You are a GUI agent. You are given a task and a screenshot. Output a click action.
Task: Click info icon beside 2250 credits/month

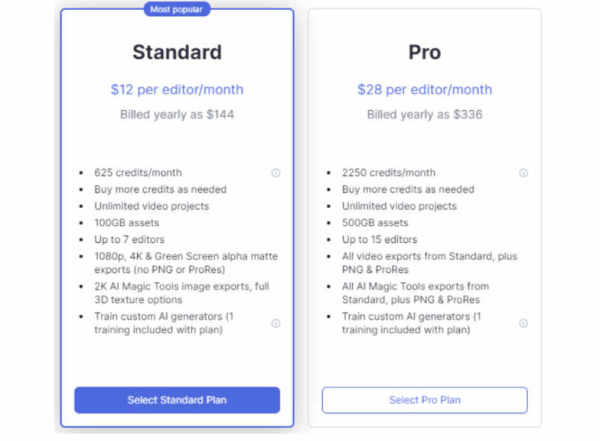tap(523, 173)
